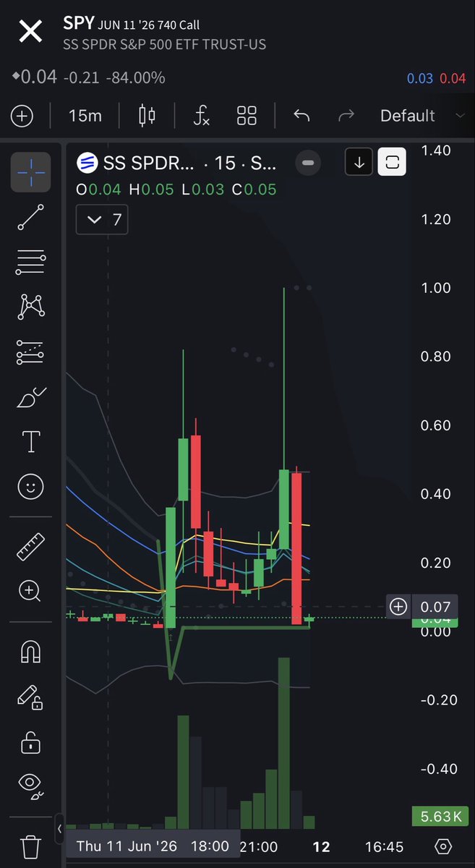Collapse the drawing toolbar arrow
Image resolution: width=475 pixels, height=868 pixels.
60,828
